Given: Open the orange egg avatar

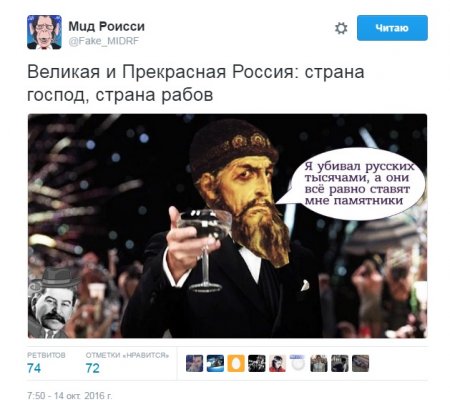Looking at the screenshot, I should coord(236,363).
